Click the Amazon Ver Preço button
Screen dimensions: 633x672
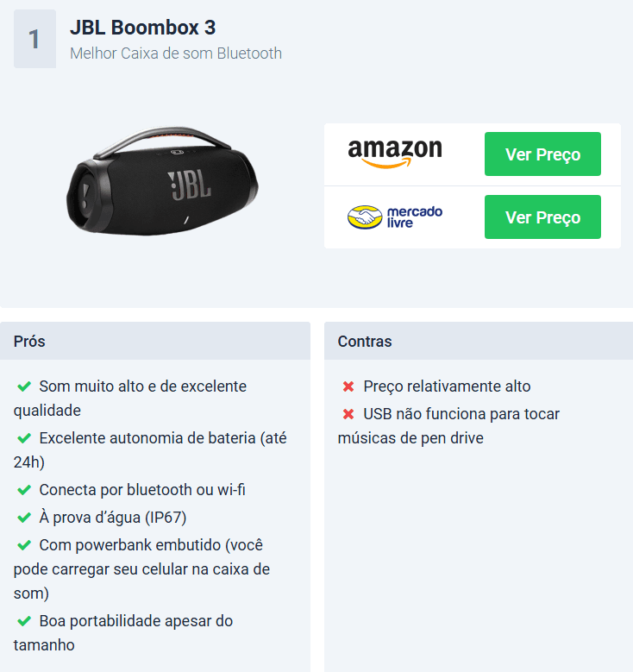pos(542,154)
